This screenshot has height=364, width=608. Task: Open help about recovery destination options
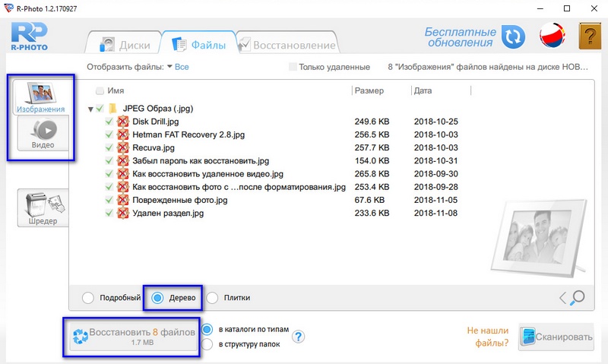click(298, 337)
